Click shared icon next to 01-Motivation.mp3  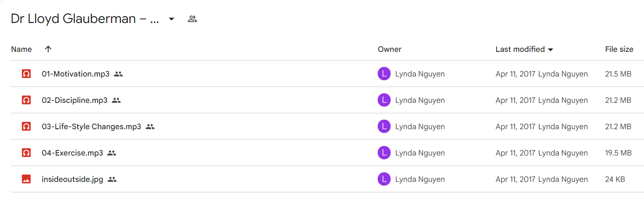[119, 74]
